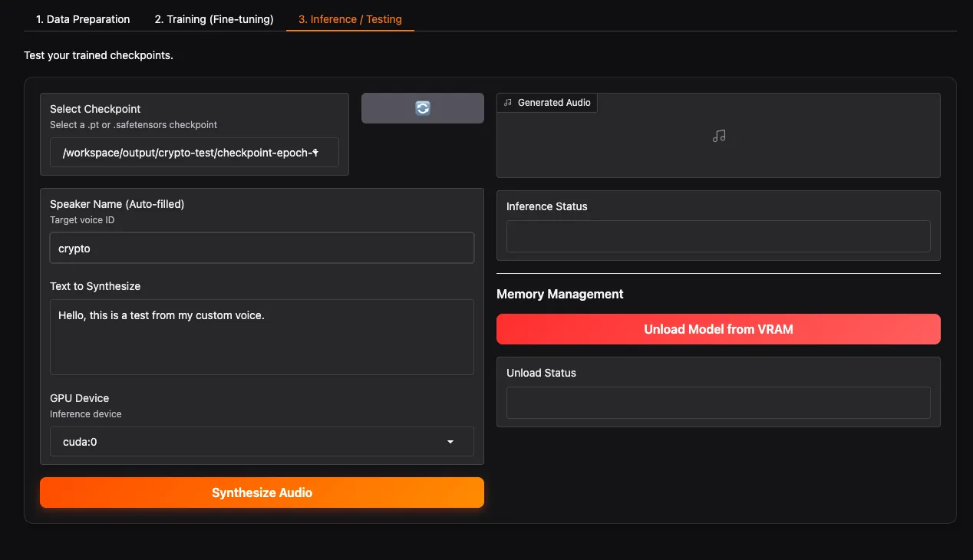Screen dimensions: 973x560
Task: Click the centered music note placeholder icon
Action: (719, 136)
